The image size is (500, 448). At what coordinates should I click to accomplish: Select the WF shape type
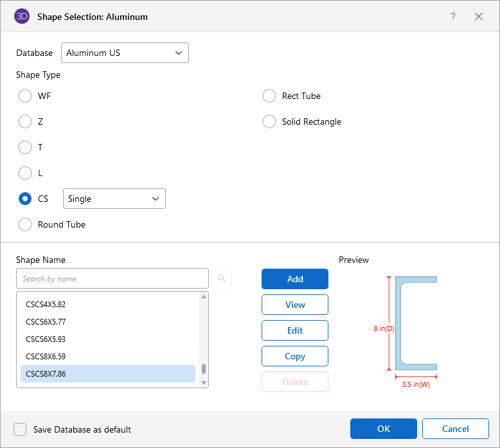pyautogui.click(x=25, y=96)
